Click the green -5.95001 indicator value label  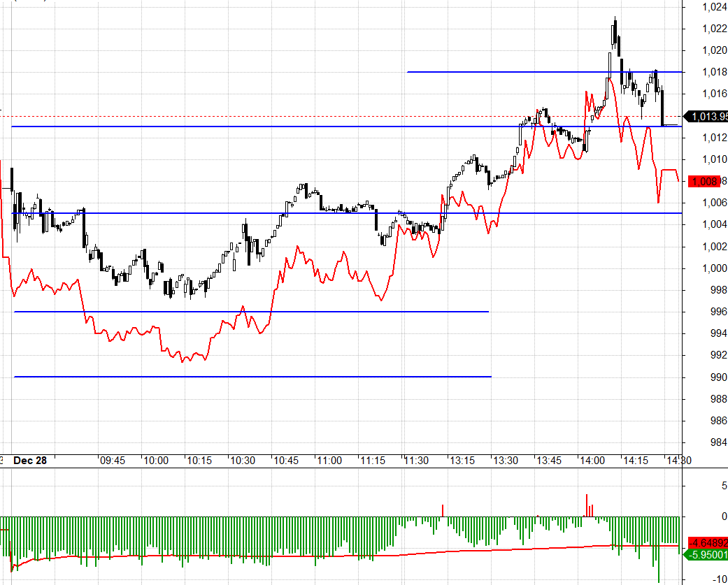[x=706, y=555]
